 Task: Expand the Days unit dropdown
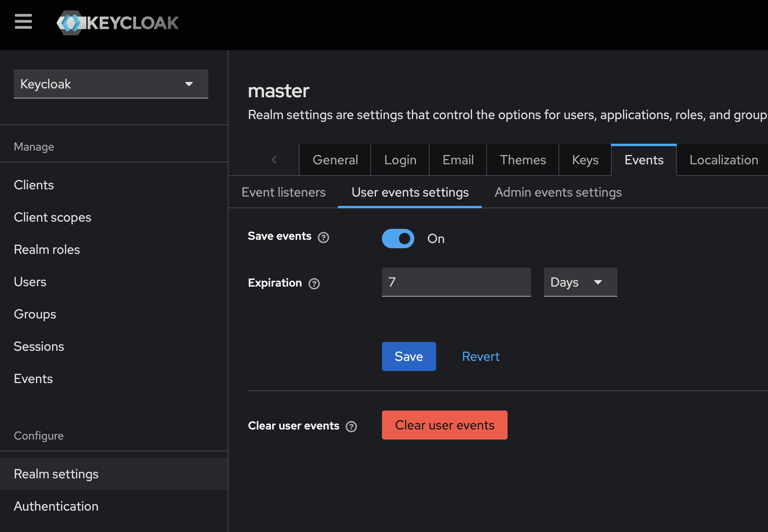click(x=580, y=282)
